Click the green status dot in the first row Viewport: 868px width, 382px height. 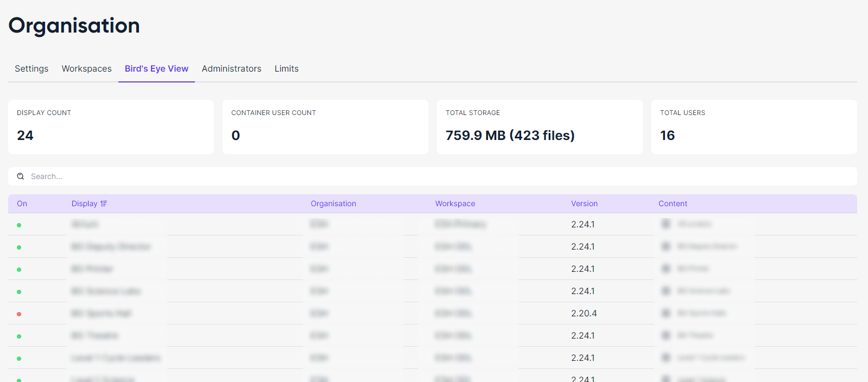[x=19, y=225]
